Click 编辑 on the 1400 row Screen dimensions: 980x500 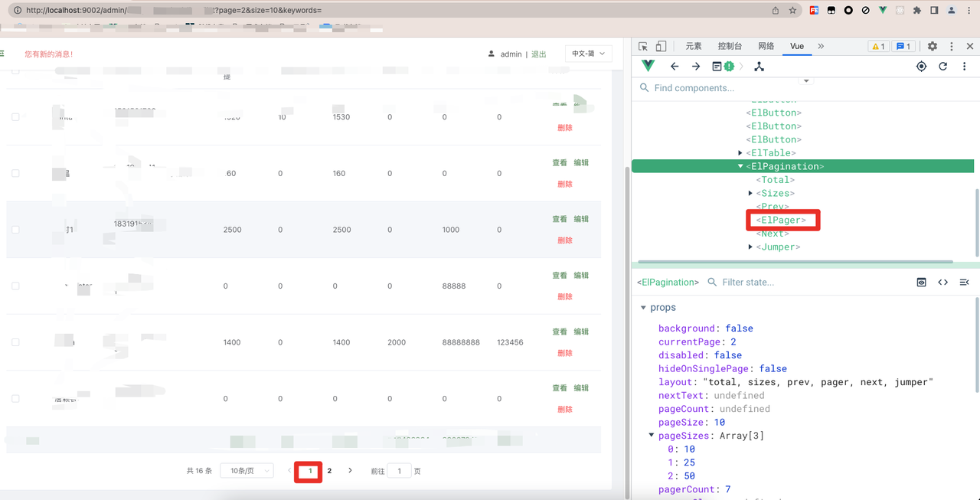pyautogui.click(x=581, y=331)
